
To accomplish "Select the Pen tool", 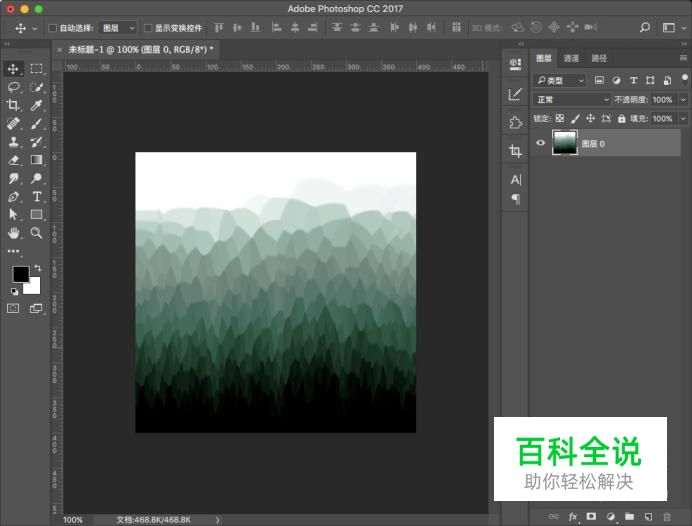I will click(x=13, y=196).
